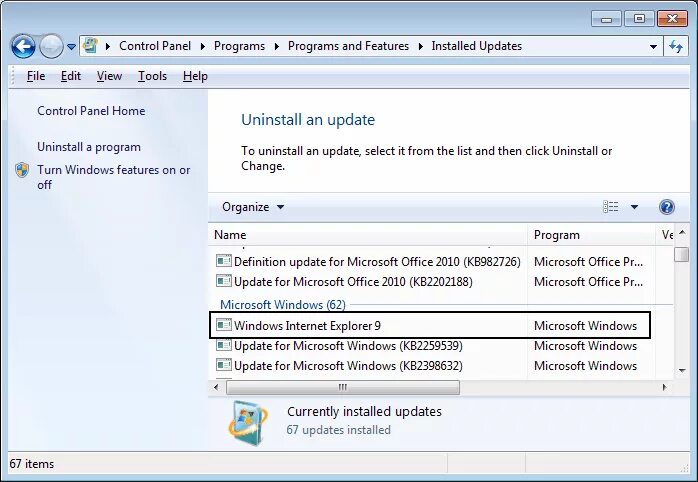Screen dimensions: 698x482
Task: Click icon next to KB2202188 Office update
Action: tap(223, 281)
